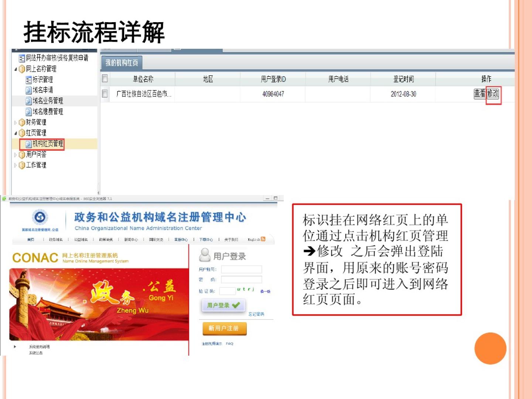Viewport: 532px width, 399px height.
Task: Click the 用户账号 input field
Action: coord(241,269)
